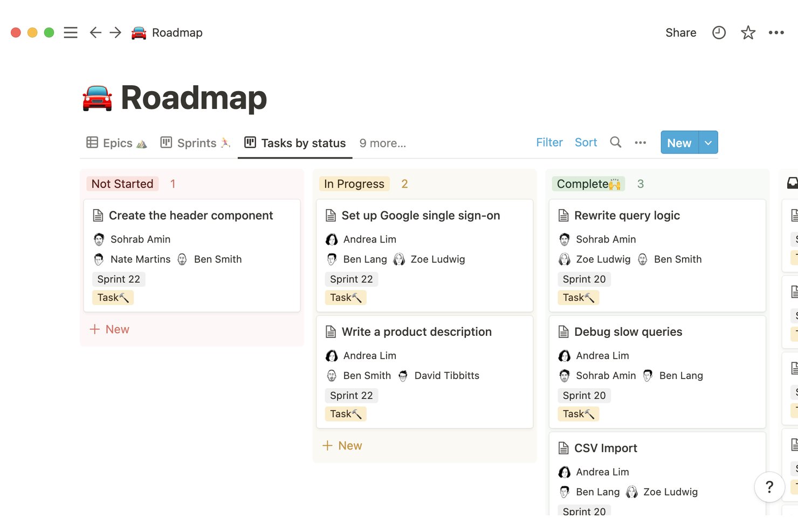Add new card under Not Started
Viewport: 798px width, 532px height.
[109, 329]
